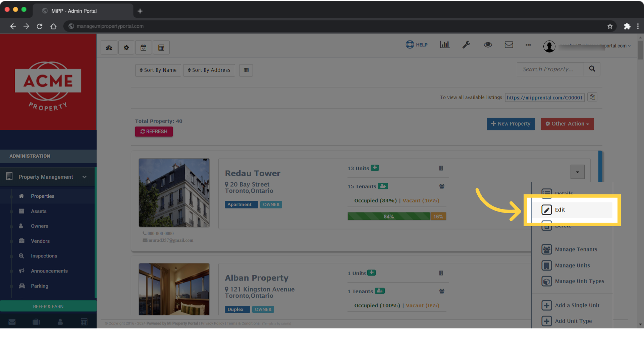Open the HELP lifebuoy link

click(417, 45)
